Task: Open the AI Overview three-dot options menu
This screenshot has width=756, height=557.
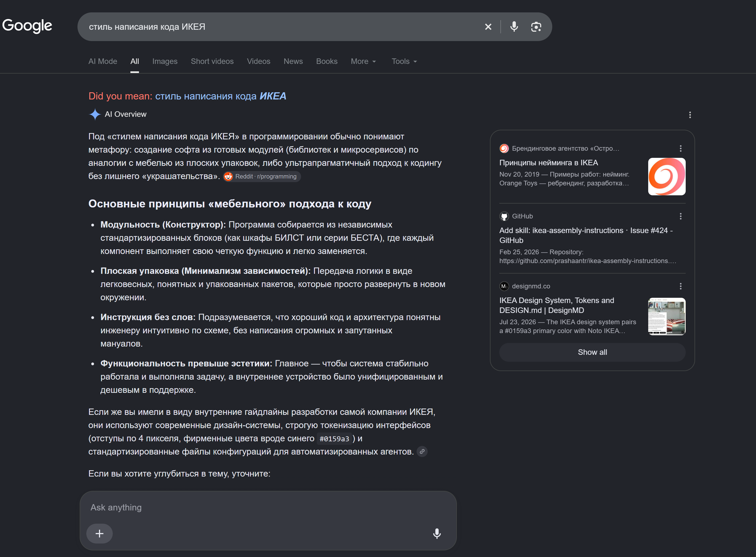Action: (x=690, y=115)
